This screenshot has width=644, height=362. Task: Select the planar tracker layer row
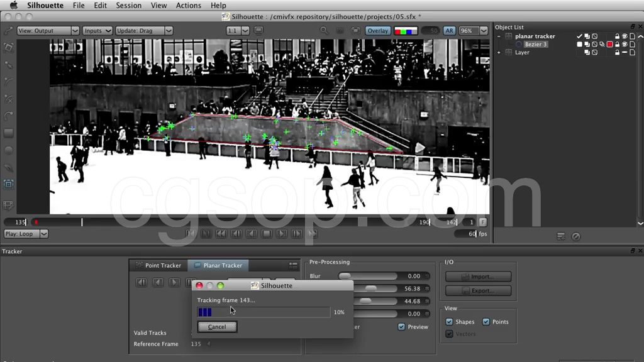pos(535,36)
